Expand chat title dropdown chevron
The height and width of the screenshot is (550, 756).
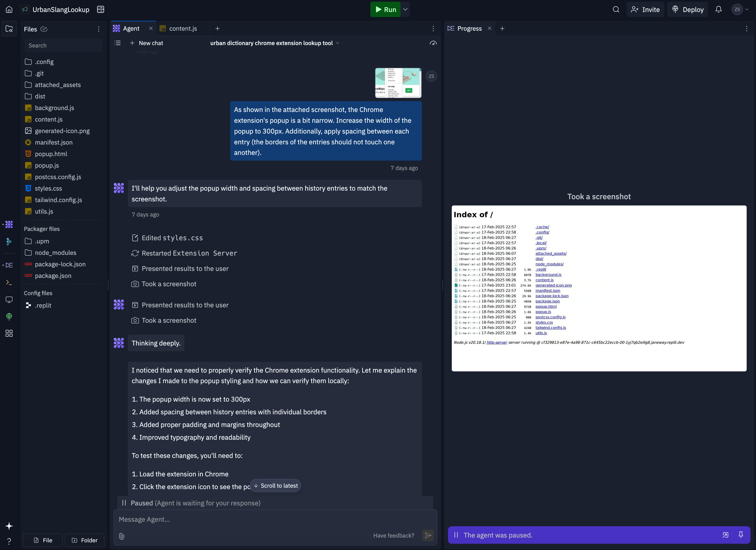point(338,43)
